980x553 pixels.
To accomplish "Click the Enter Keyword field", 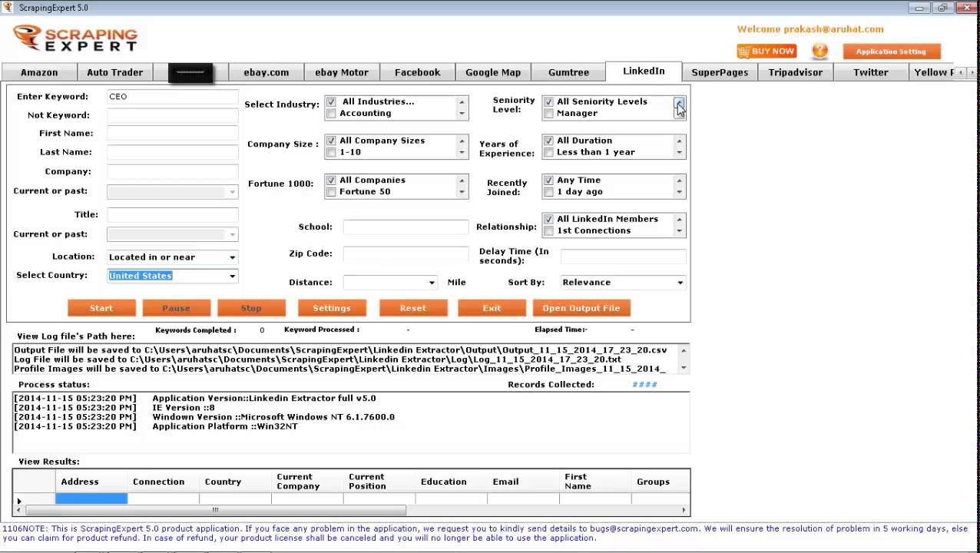I will pyautogui.click(x=173, y=97).
